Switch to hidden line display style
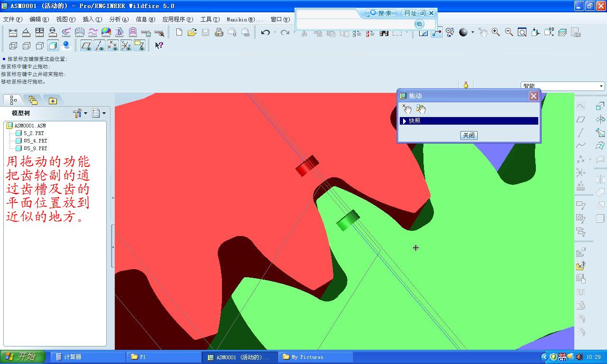 [x=26, y=45]
